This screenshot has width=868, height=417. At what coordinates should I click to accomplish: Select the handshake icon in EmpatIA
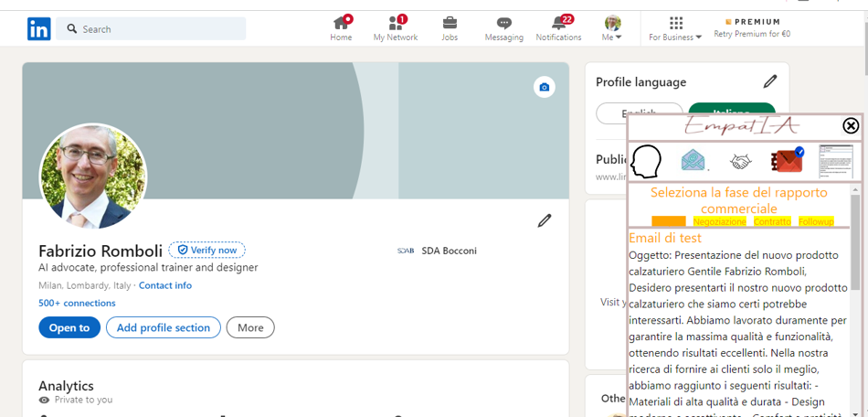click(740, 162)
